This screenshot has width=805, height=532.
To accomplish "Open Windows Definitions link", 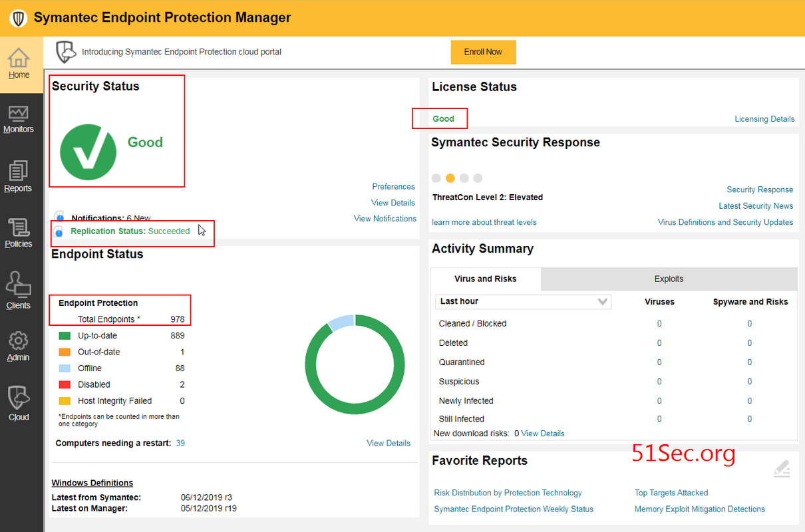I will [92, 483].
